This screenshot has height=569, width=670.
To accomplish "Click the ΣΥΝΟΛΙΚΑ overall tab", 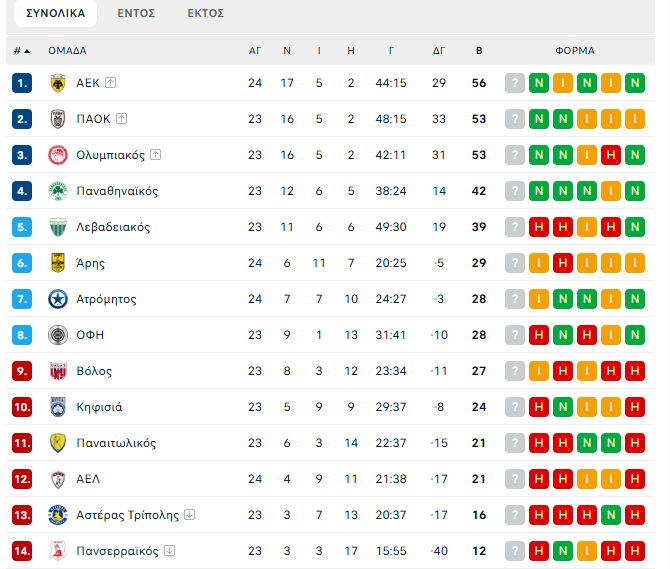I will click(x=55, y=14).
